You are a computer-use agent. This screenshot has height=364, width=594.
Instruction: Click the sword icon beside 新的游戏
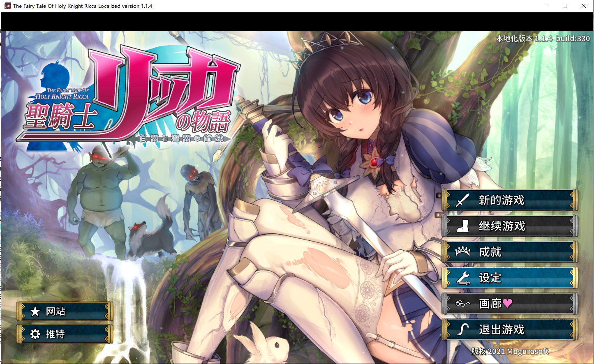(x=462, y=200)
